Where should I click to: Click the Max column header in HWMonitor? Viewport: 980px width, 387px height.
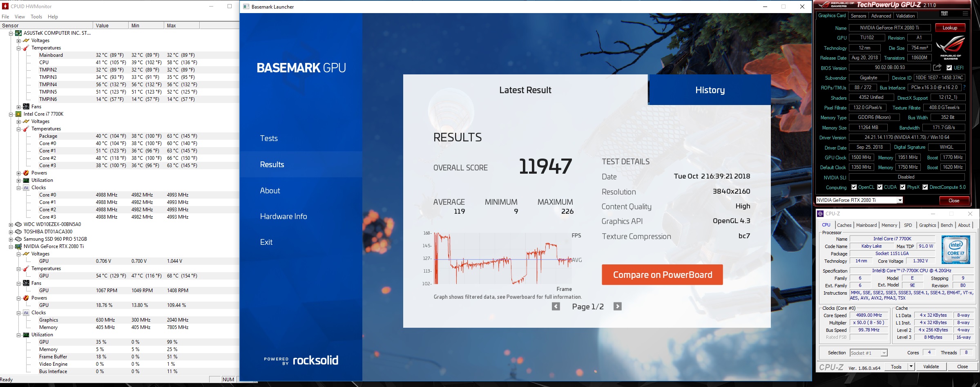pos(181,25)
